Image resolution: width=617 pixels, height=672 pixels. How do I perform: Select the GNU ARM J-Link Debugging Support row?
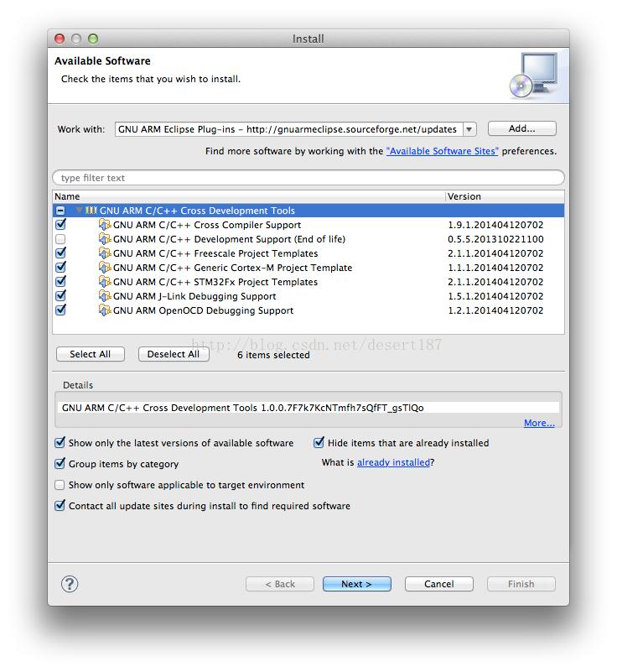(x=308, y=296)
